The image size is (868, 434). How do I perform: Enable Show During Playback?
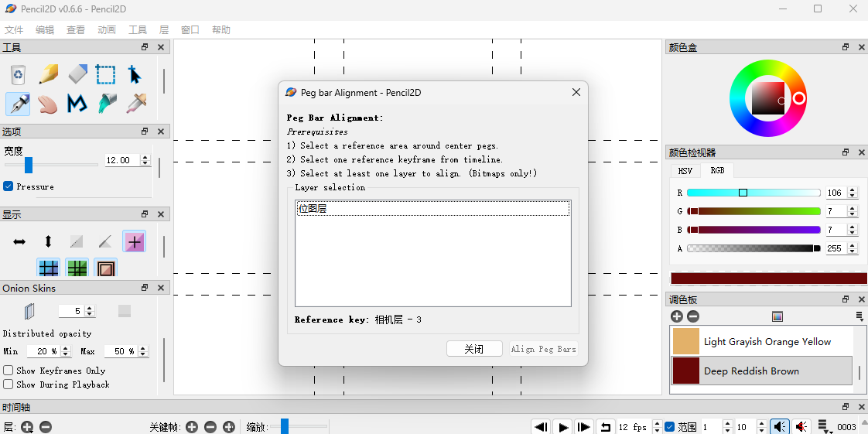[x=8, y=384]
